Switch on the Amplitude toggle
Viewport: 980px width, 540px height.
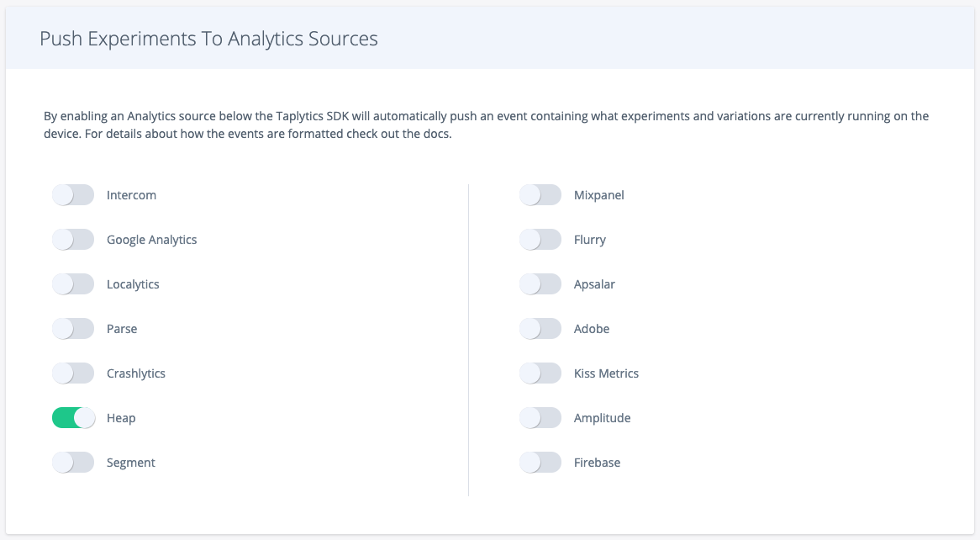(x=540, y=418)
